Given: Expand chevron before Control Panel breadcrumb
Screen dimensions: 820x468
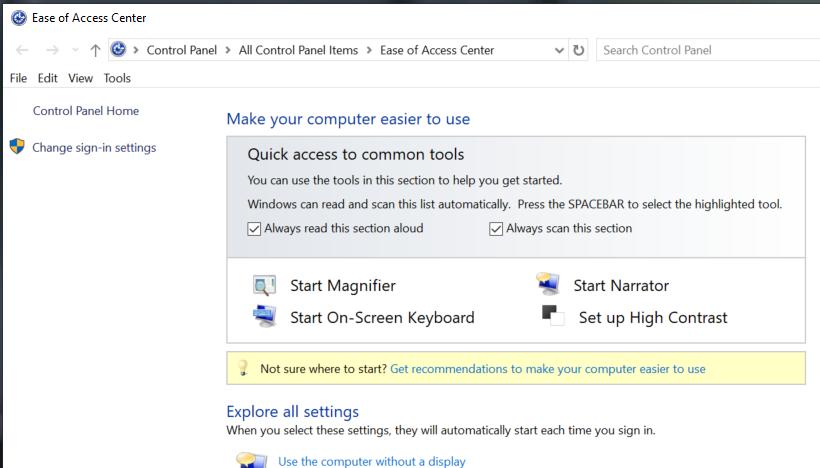Looking at the screenshot, I should click(x=136, y=50).
